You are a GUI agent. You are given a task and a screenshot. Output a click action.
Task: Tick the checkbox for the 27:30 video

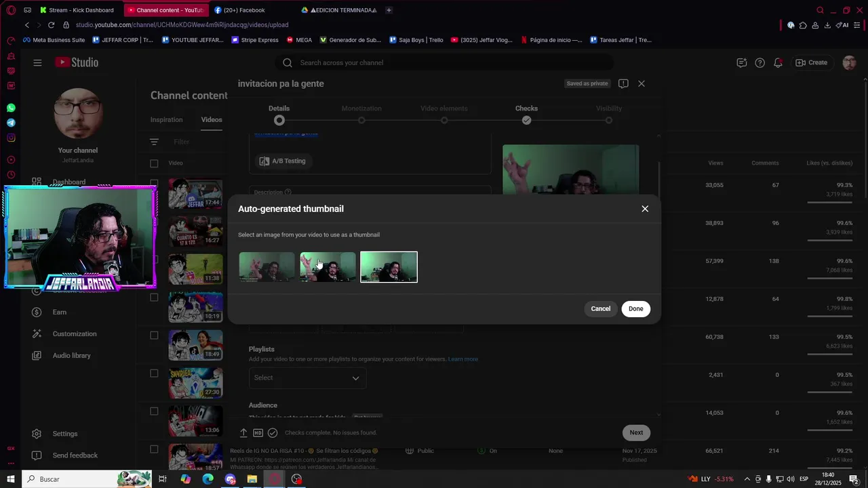coord(154,373)
